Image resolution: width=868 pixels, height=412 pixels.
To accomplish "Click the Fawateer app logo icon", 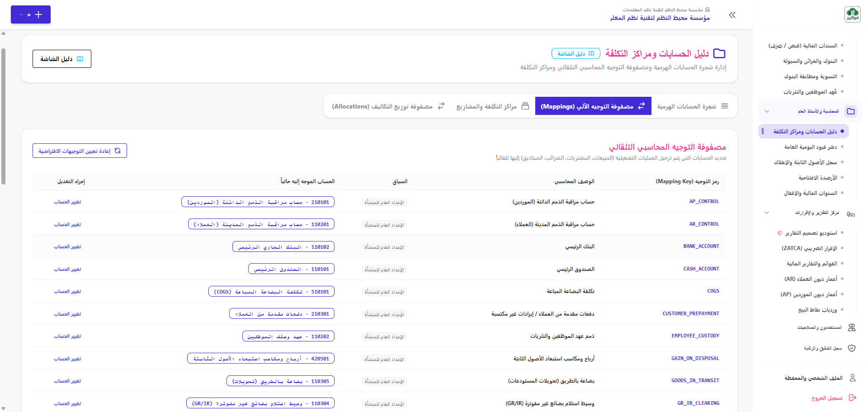I will (x=852, y=14).
